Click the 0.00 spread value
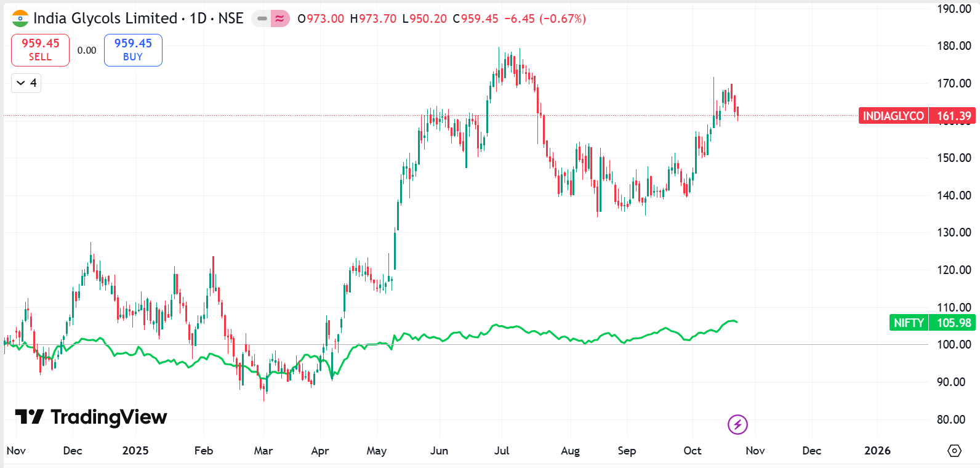This screenshot has height=468, width=980. pos(87,50)
